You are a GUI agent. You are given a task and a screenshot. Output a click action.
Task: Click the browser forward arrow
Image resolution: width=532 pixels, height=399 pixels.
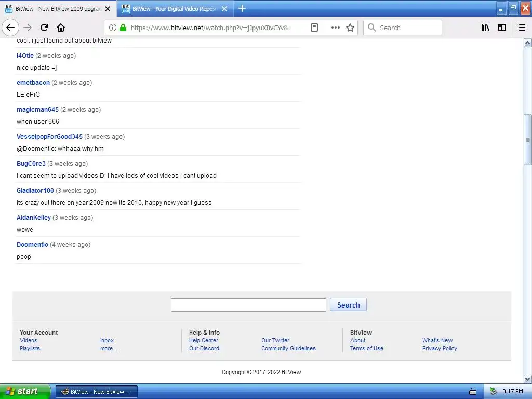tap(28, 28)
